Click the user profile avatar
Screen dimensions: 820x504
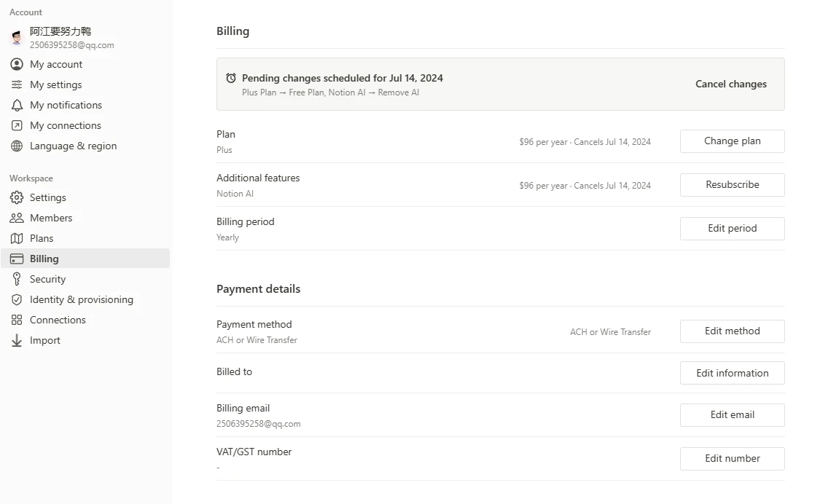coord(17,38)
